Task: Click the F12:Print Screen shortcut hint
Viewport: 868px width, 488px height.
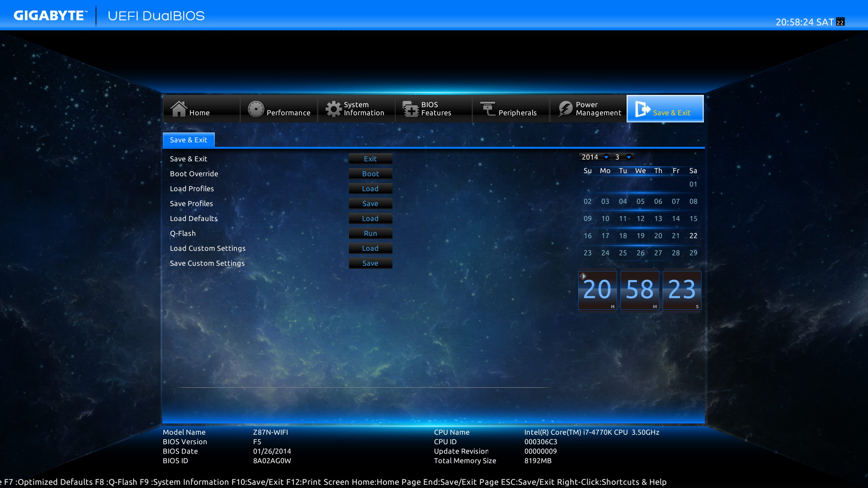Action: click(x=318, y=482)
